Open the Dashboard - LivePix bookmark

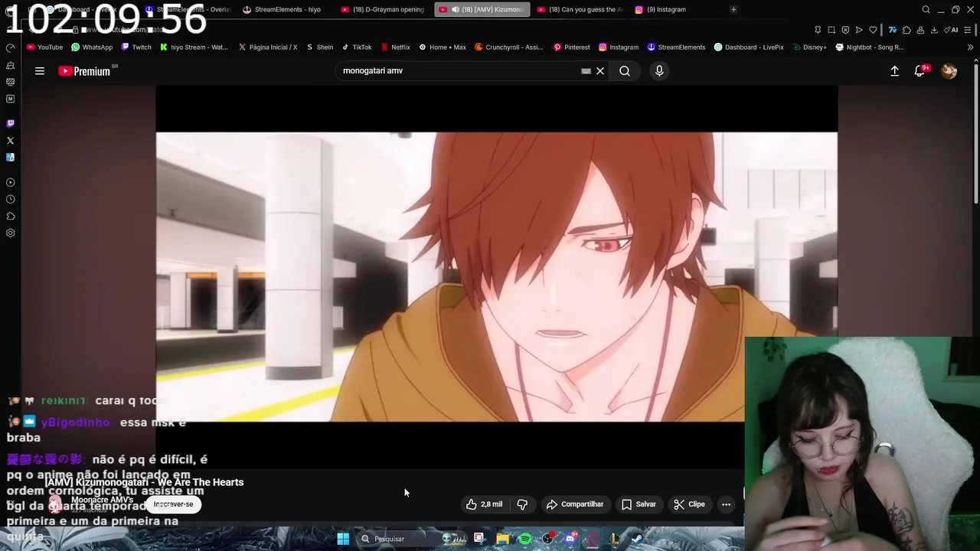click(x=748, y=47)
